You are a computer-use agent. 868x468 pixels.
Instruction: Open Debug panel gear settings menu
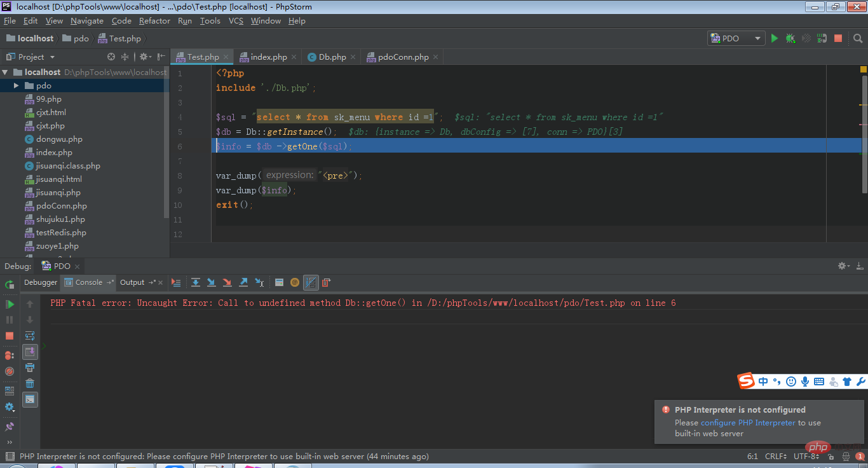coord(843,266)
